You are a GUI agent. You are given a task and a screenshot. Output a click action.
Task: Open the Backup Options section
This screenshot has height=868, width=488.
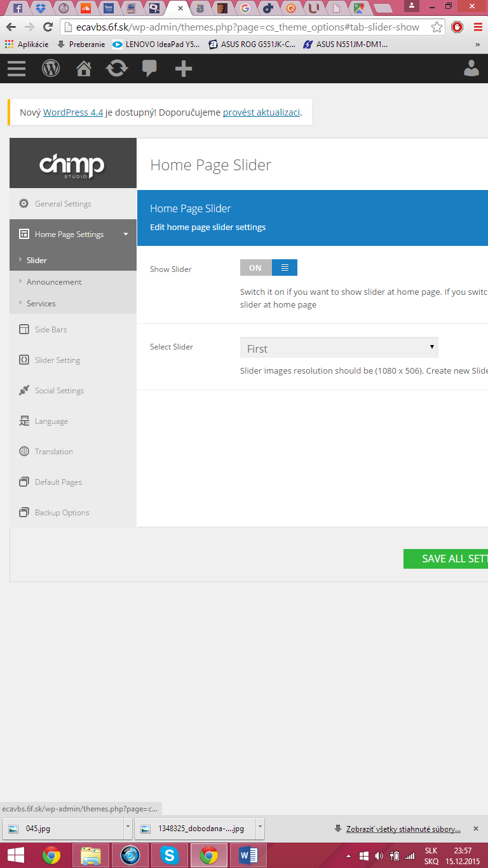(73, 513)
